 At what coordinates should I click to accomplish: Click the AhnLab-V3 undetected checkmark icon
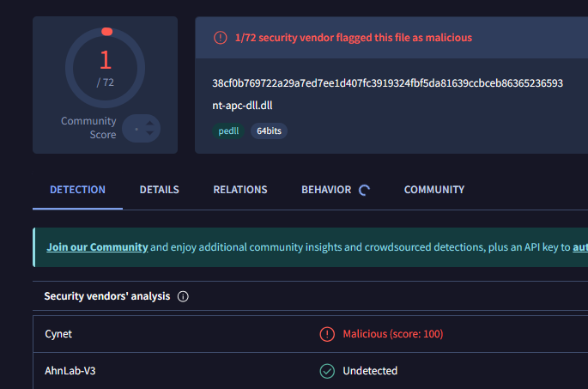click(326, 371)
